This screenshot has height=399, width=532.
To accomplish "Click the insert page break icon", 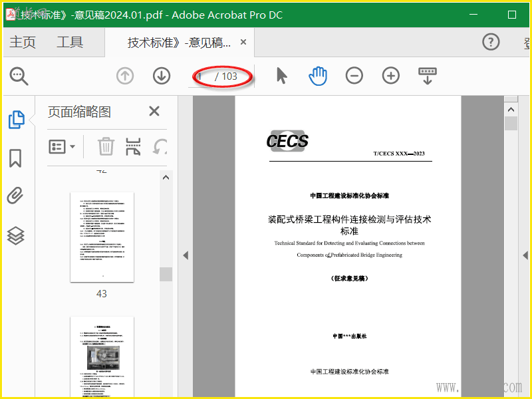I will click(133, 146).
